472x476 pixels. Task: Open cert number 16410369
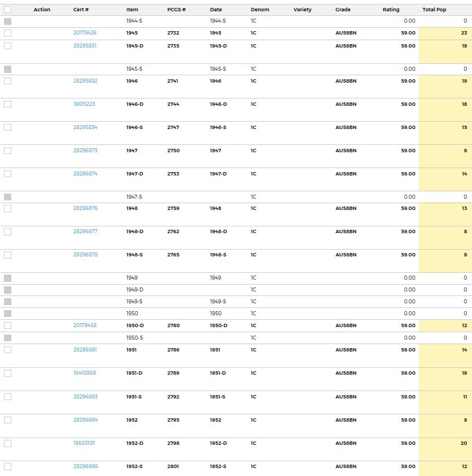(84, 372)
